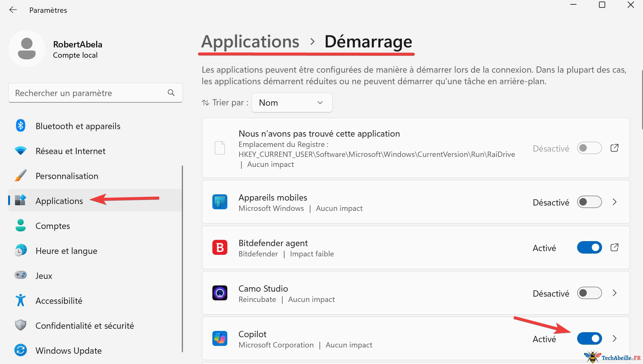643x364 pixels.
Task: Click the Bitdefender agent app icon
Action: coord(220,248)
